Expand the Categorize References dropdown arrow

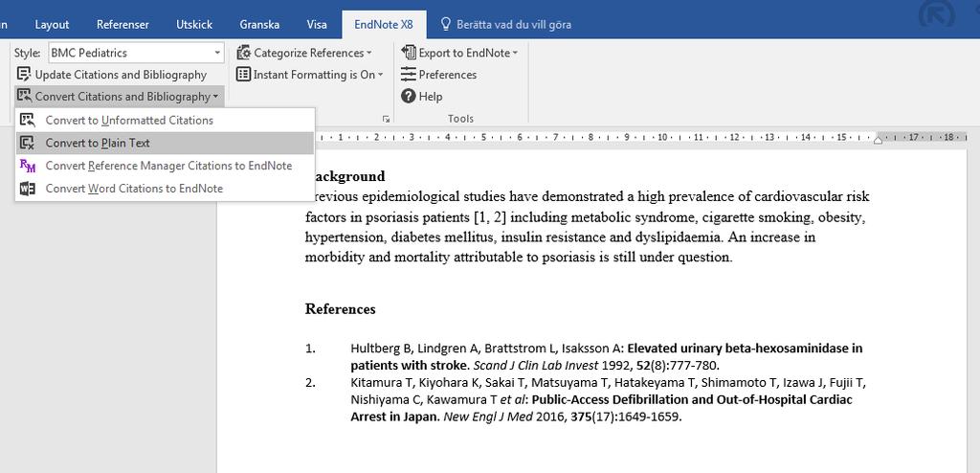(368, 54)
